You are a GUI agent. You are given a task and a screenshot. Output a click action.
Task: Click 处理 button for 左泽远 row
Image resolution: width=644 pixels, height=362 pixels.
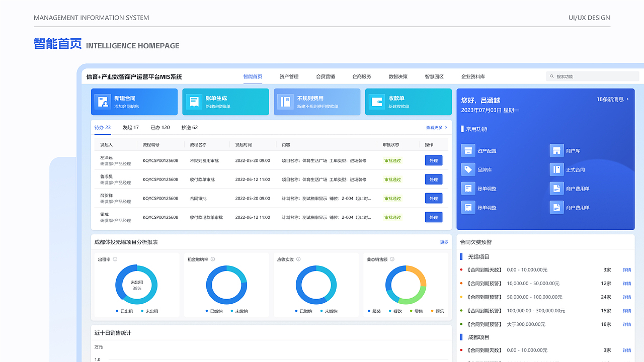434,160
